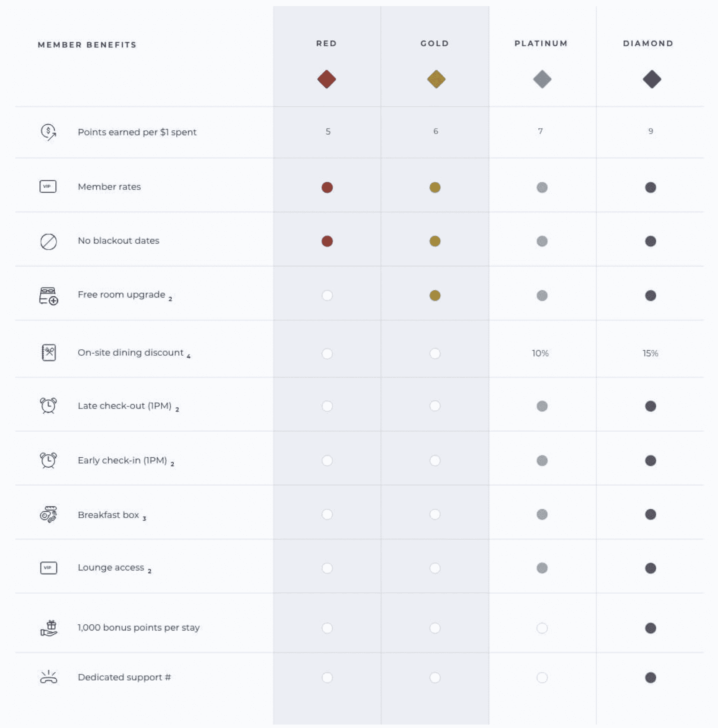Image resolution: width=718 pixels, height=728 pixels.
Task: Click the Lounge access VIP icon
Action: click(x=48, y=568)
